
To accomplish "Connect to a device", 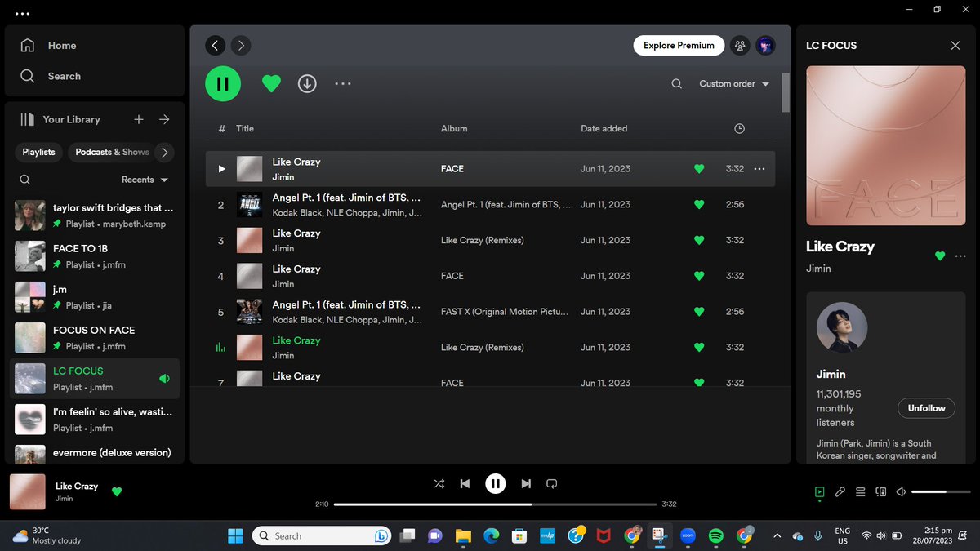I will (880, 491).
